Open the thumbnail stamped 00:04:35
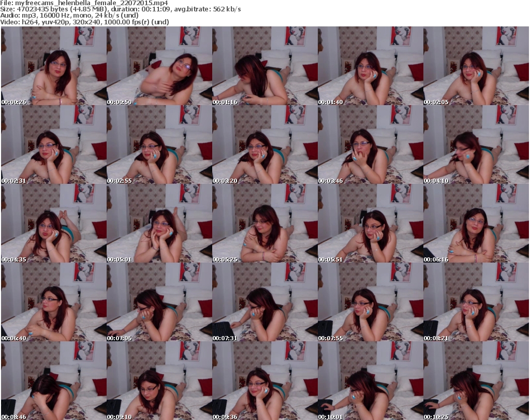Screen dimensions: 530x420 click(x=54, y=224)
